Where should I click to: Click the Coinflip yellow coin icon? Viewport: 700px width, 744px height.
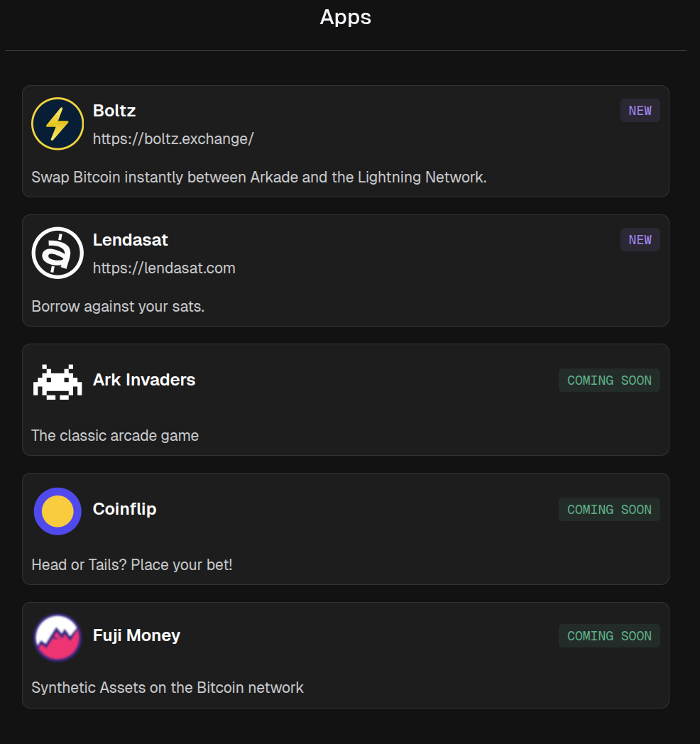pos(58,511)
